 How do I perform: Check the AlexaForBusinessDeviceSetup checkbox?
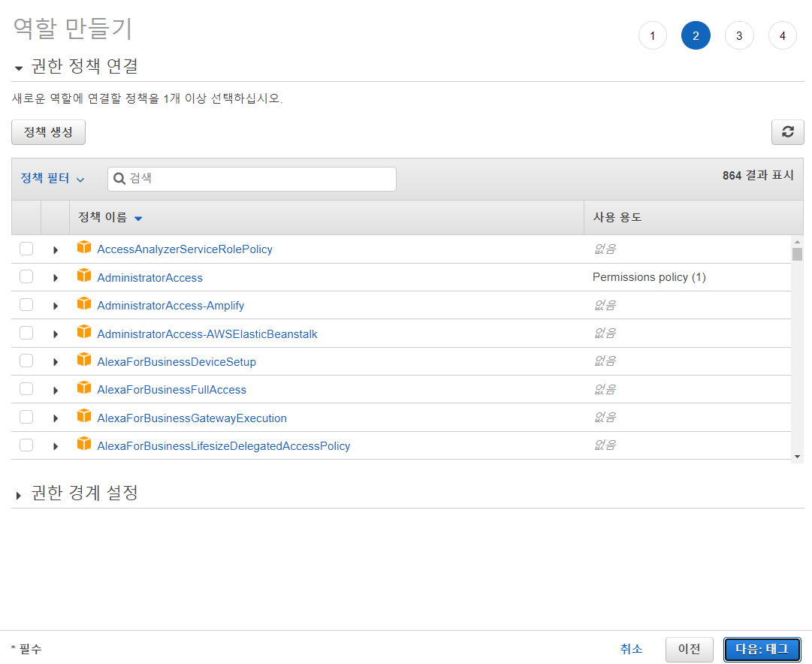tap(26, 361)
